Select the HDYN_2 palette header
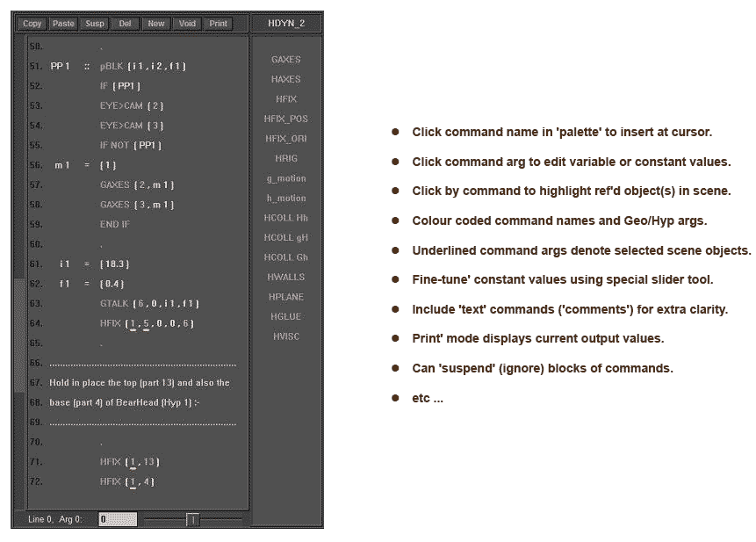 (286, 24)
